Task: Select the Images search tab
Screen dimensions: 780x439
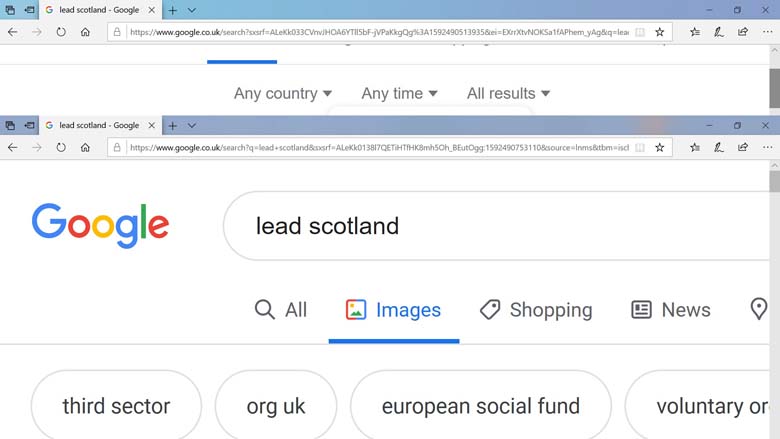Action: pos(393,310)
